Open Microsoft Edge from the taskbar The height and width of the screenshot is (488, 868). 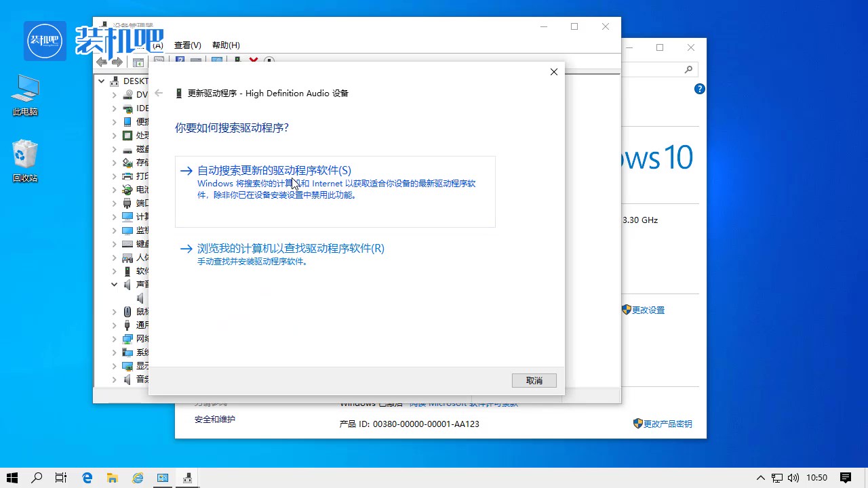[x=87, y=478]
